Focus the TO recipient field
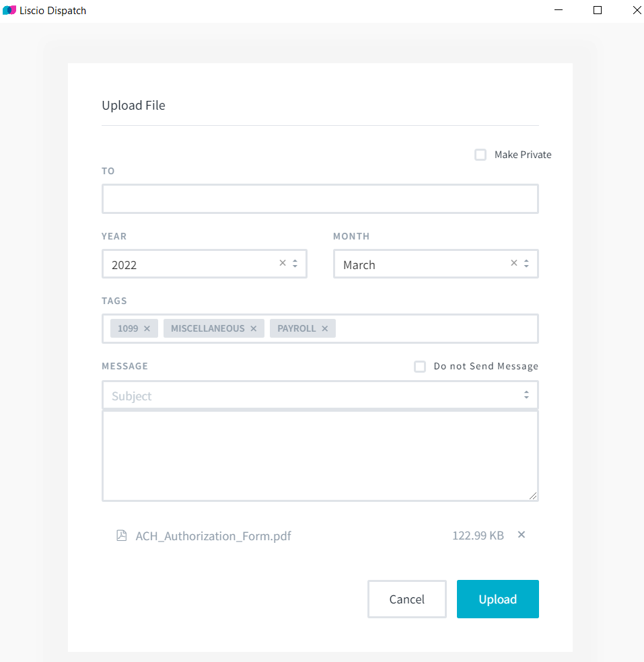The height and width of the screenshot is (662, 644). [320, 199]
